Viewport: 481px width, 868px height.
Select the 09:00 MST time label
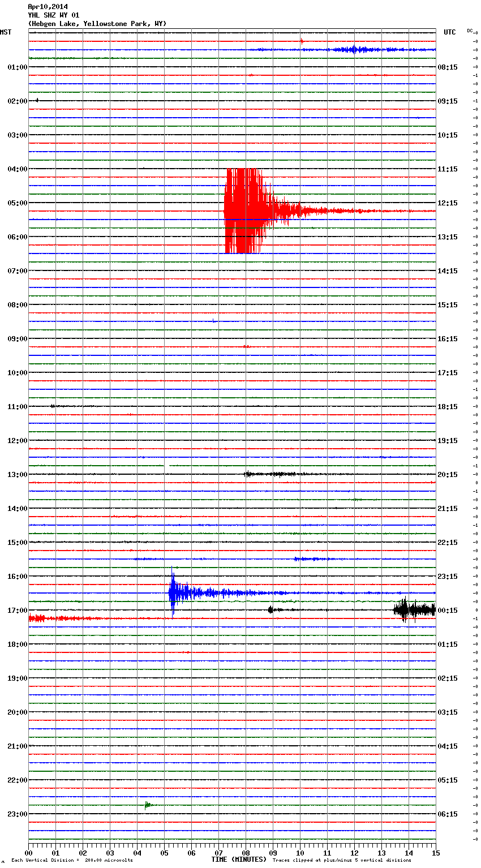18,339
